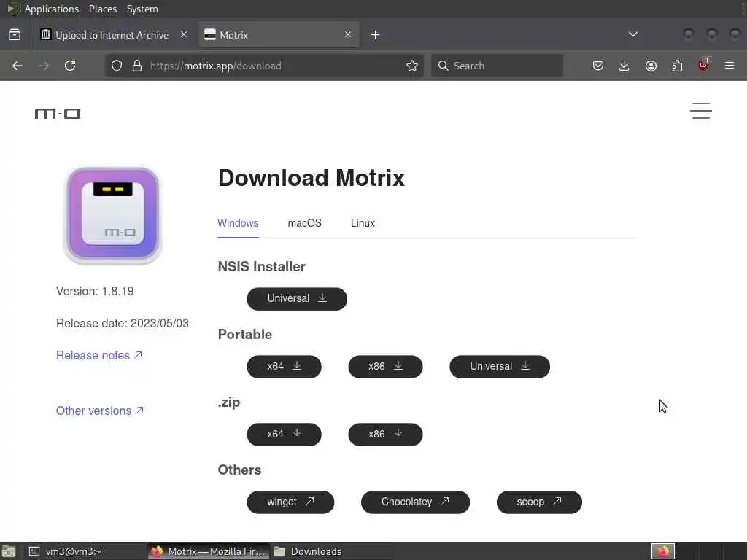Open the Firefox downloads panel
747x560 pixels.
pos(624,66)
